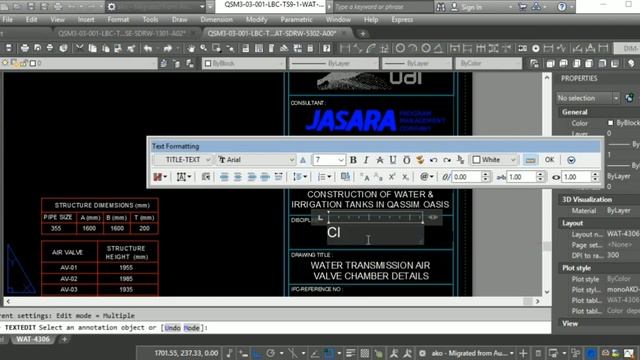Click the keyword search input field
The height and width of the screenshot is (360, 640).
tap(383, 7)
